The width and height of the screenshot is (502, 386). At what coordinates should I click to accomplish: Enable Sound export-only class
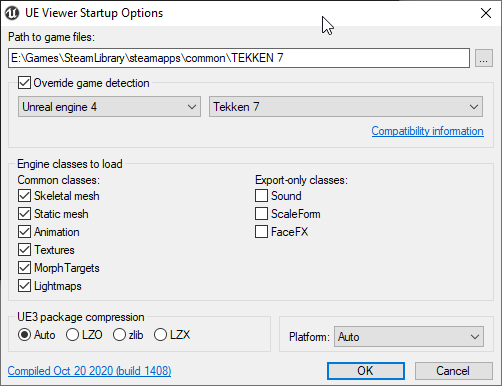[x=261, y=196]
